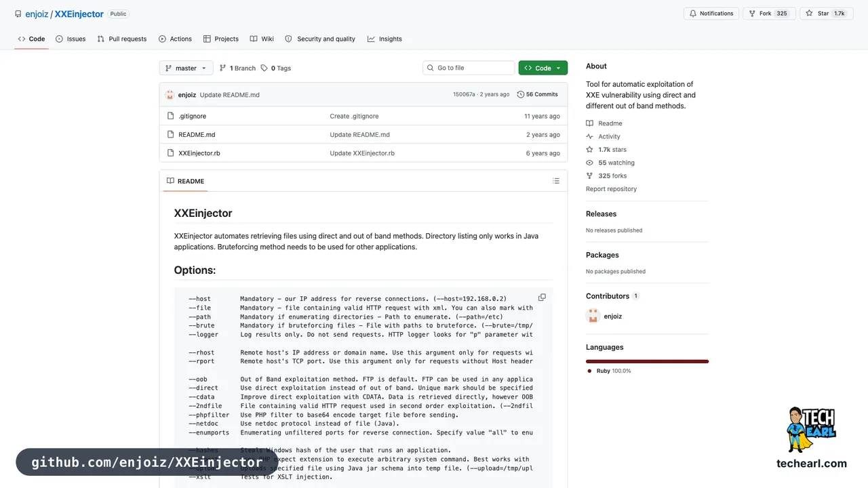The image size is (868, 488).
Task: Click the Fork count 325 badge
Action: [x=782, y=14]
